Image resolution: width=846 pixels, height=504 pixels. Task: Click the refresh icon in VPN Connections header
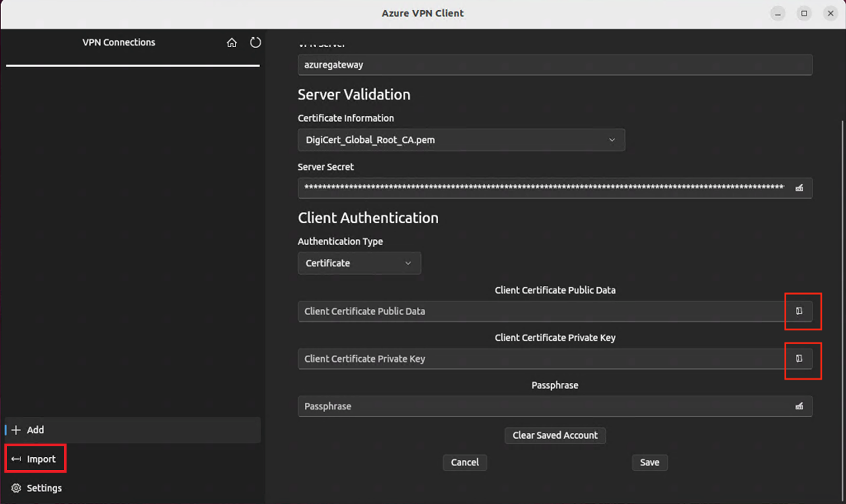coord(255,42)
